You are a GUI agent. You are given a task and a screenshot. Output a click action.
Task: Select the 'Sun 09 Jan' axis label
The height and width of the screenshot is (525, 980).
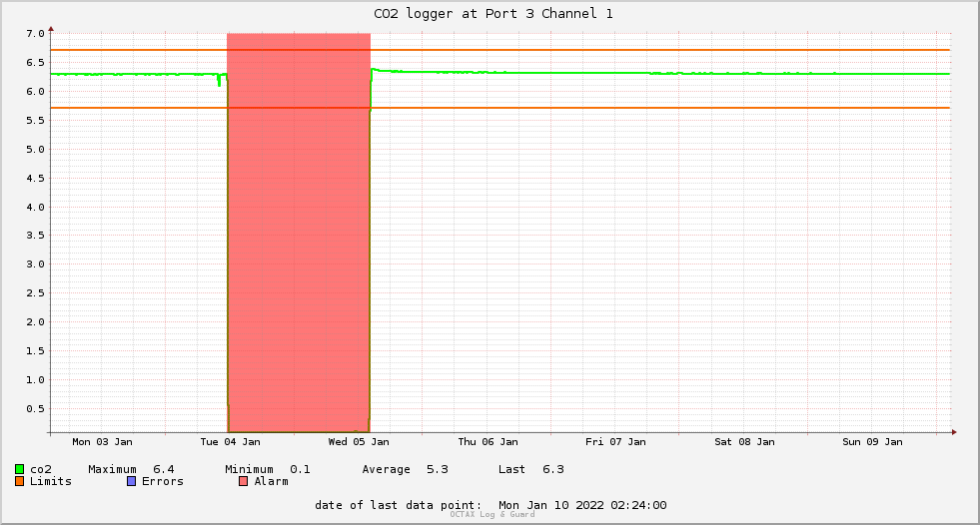pos(872,442)
